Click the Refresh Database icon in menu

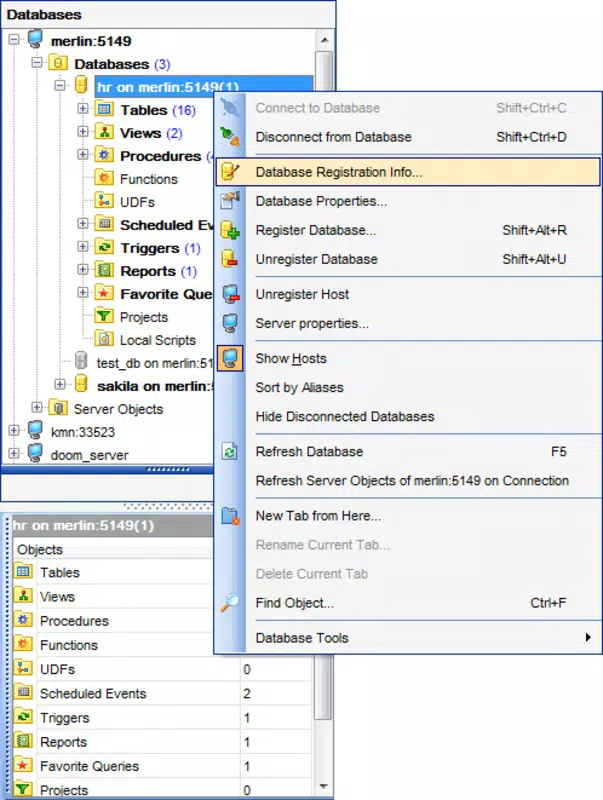tap(230, 452)
